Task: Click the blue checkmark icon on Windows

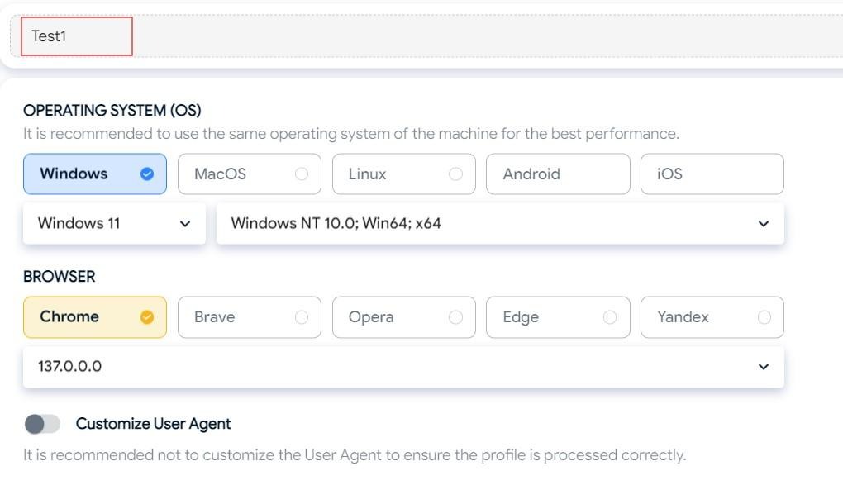Action: click(x=147, y=174)
